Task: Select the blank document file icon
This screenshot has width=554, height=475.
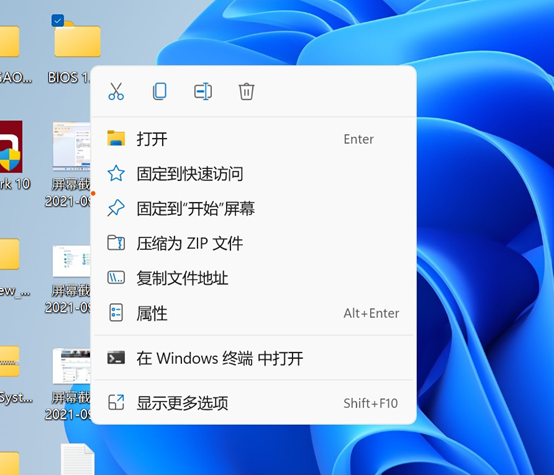Action: tap(78, 459)
